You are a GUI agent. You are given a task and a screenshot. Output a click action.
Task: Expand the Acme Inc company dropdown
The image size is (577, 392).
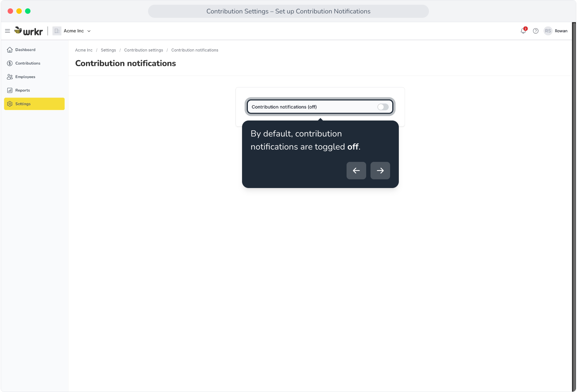(89, 31)
